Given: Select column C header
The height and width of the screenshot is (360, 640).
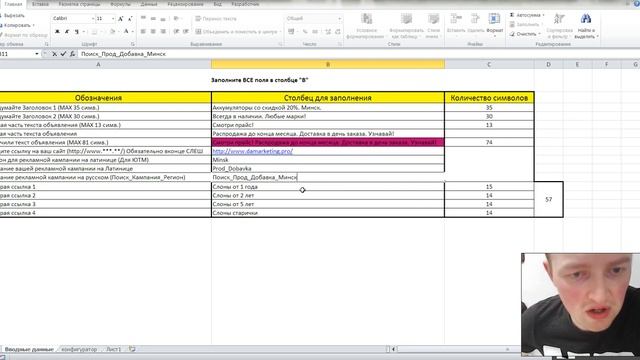Looking at the screenshot, I should click(489, 64).
